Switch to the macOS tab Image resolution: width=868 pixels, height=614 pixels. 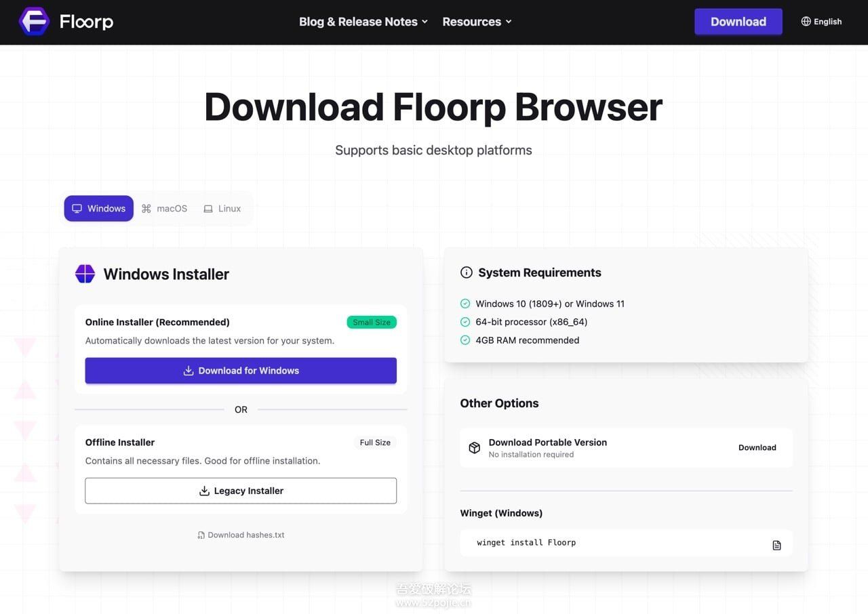164,209
